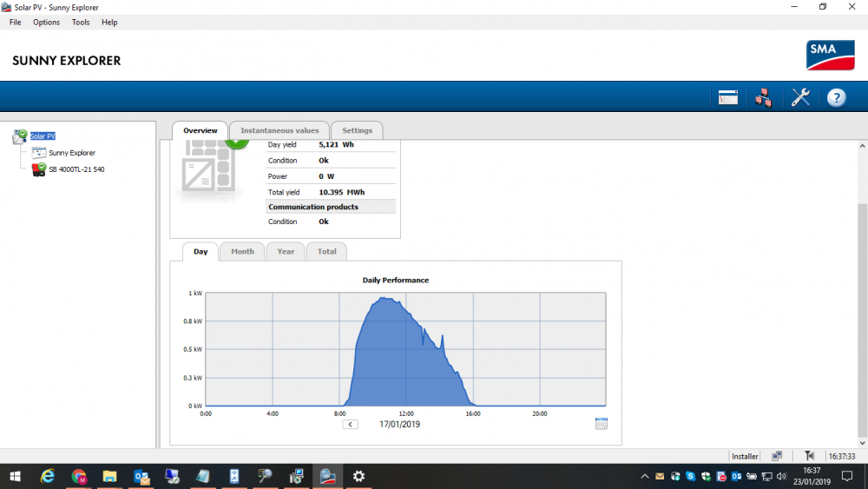Click the network devices icon in toolbar

click(x=763, y=97)
